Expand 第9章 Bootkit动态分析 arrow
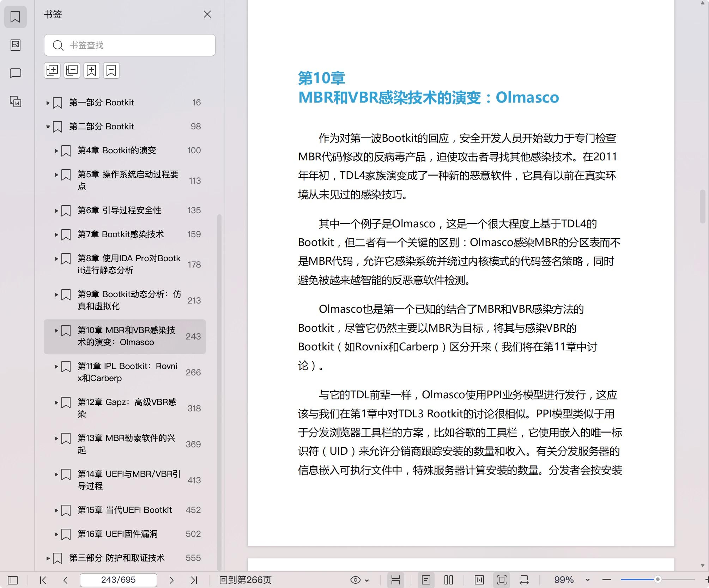This screenshot has width=709, height=588. tap(56, 294)
